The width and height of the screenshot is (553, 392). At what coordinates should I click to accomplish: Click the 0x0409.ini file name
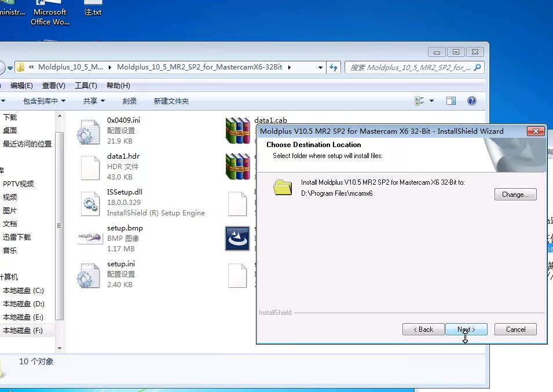(123, 120)
